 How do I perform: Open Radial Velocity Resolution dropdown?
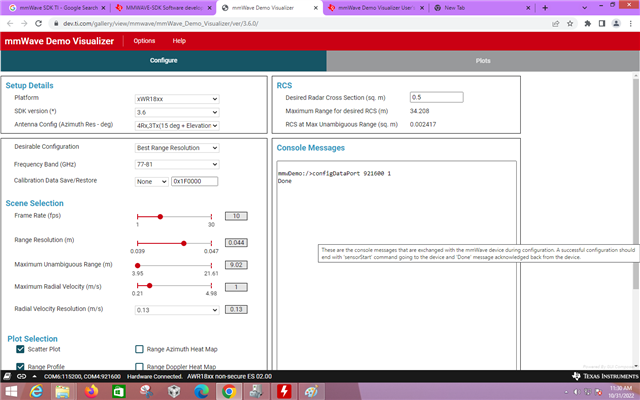click(177, 310)
